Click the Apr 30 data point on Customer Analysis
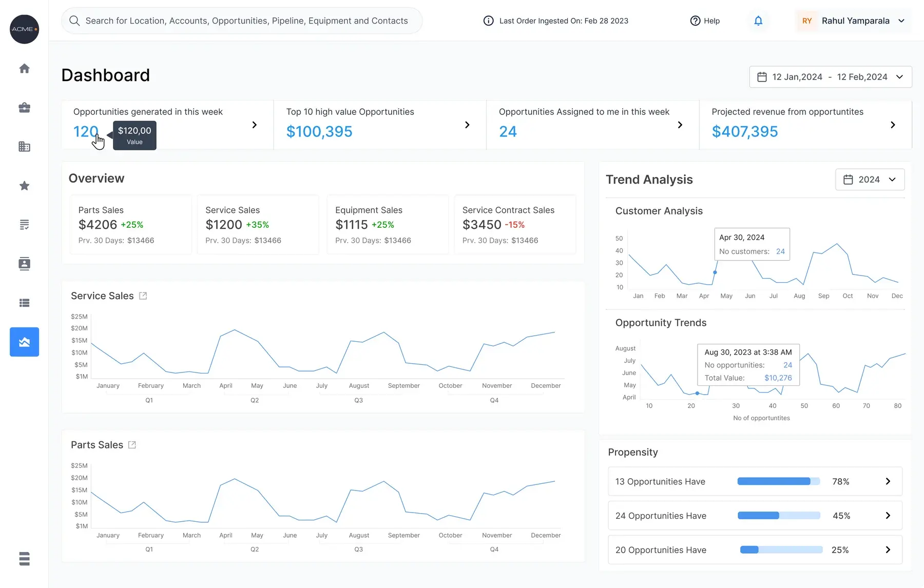Viewport: 924px width, 588px height. (x=715, y=272)
